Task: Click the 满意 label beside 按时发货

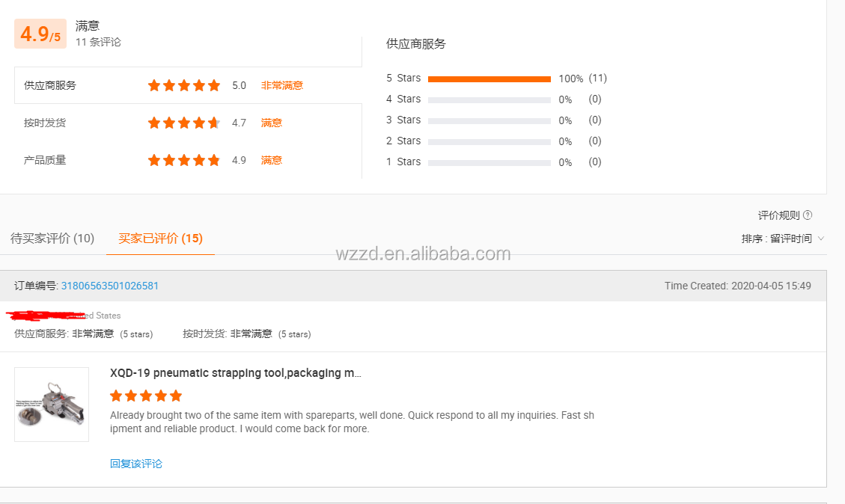Action: point(271,122)
